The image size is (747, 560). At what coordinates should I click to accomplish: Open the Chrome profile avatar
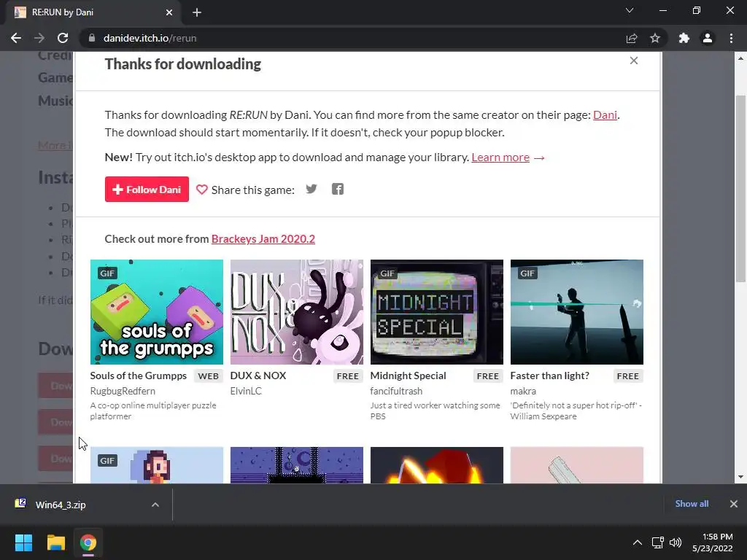click(708, 38)
